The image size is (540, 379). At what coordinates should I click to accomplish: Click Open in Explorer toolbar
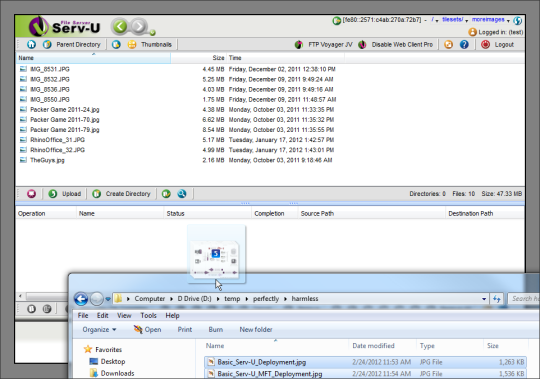pos(147,330)
